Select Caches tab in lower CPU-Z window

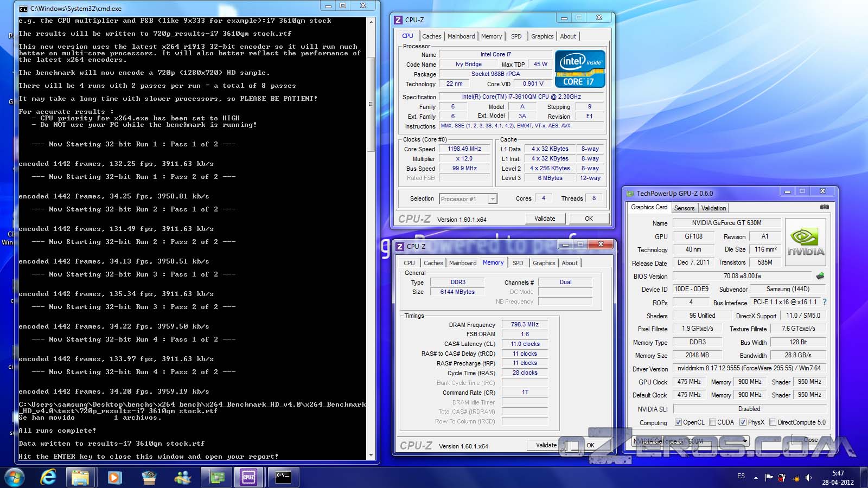[x=433, y=263]
